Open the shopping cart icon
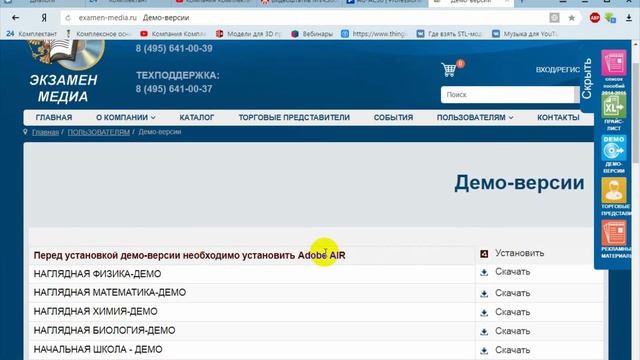Viewport: 640px width, 360px height. pyautogui.click(x=449, y=69)
